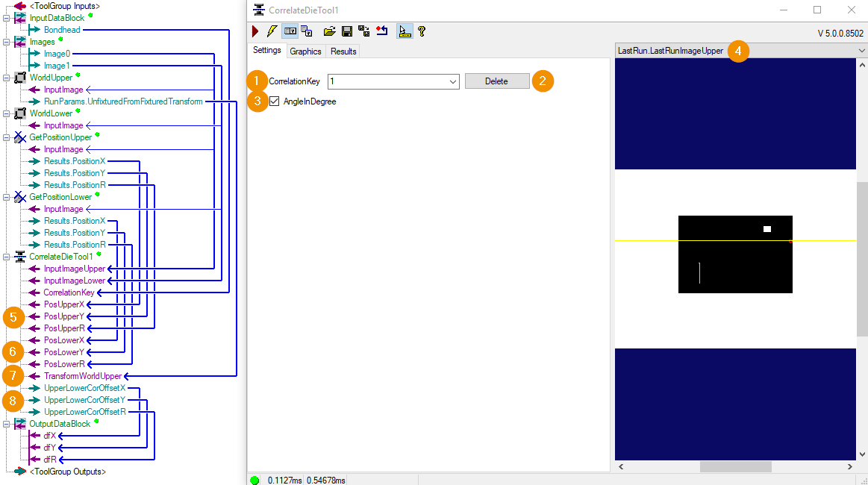Click the Save As double-floppy icon
The image size is (868, 485).
363,31
